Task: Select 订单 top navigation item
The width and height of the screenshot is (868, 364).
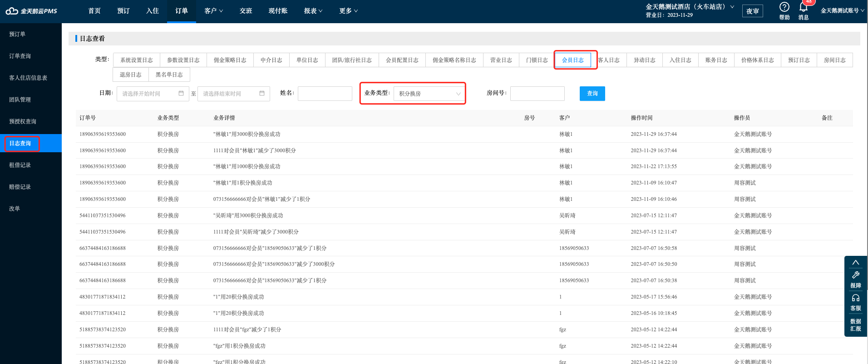Action: coord(182,11)
